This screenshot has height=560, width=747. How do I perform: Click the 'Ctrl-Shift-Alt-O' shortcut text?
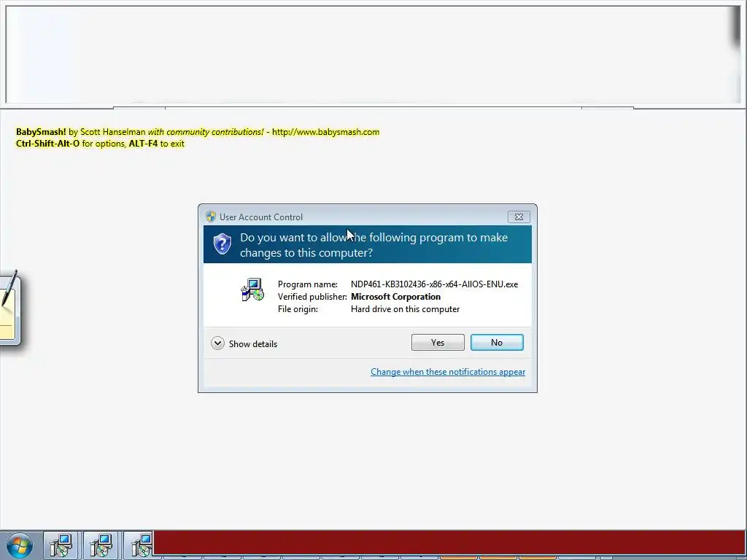[47, 144]
